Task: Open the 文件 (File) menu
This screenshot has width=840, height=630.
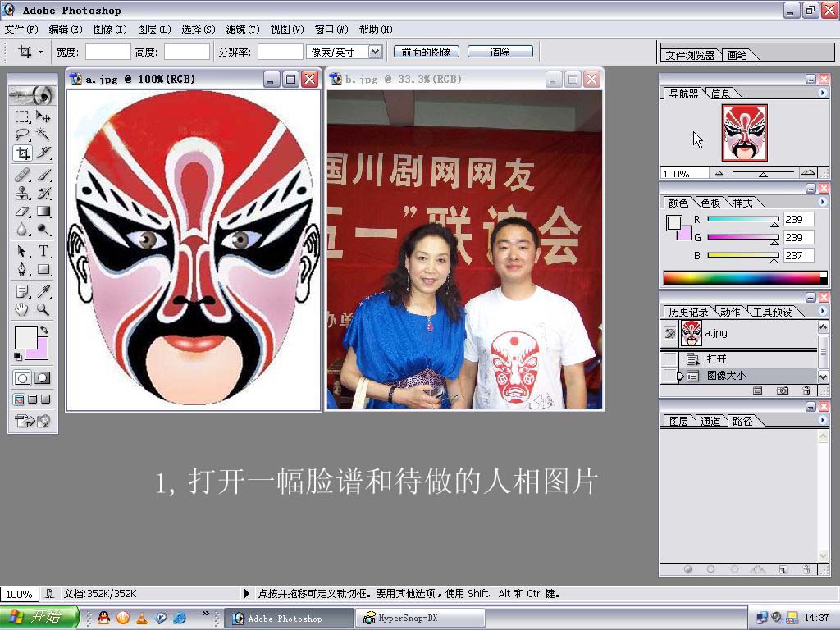Action: pyautogui.click(x=21, y=30)
